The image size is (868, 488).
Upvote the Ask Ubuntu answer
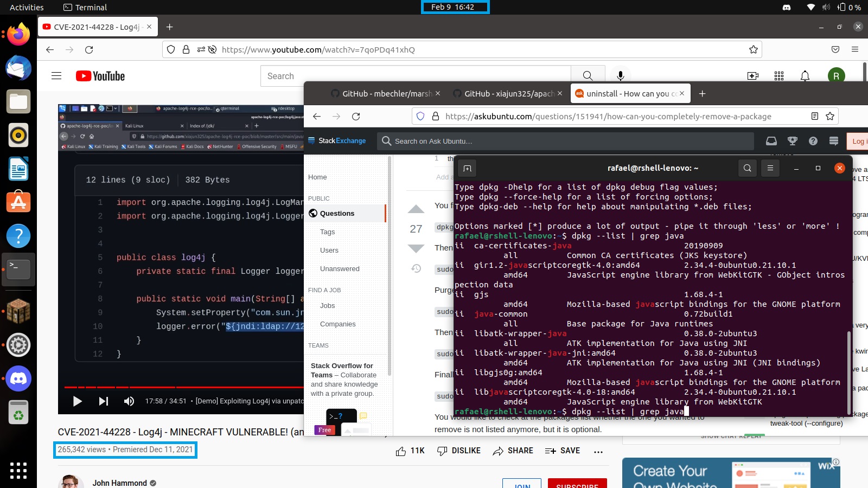coord(416,209)
